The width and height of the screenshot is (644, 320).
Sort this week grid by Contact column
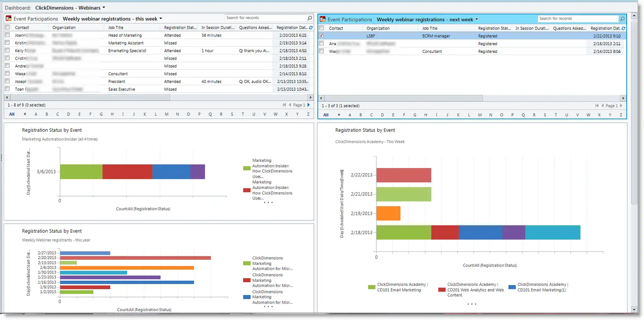(x=22, y=28)
